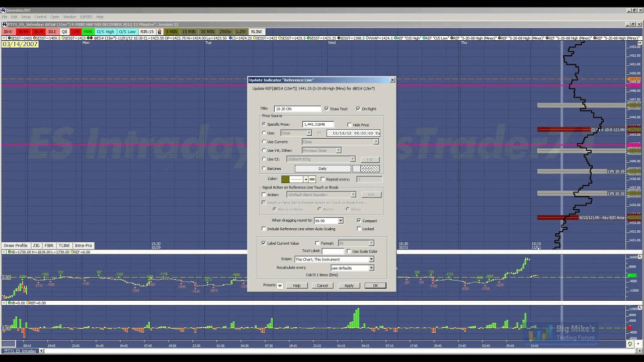Click the Investor/RT application icon
644x362 pixels.
coord(4,10)
